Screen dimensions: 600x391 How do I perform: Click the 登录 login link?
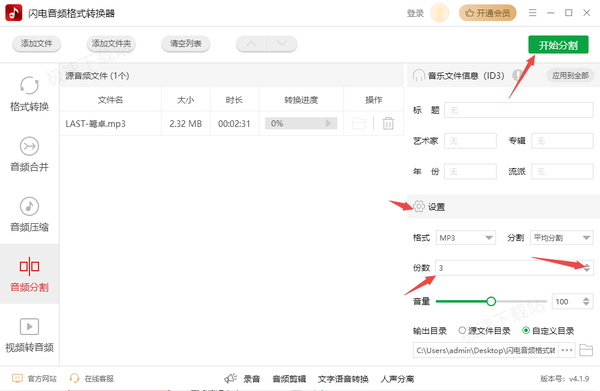click(x=415, y=13)
